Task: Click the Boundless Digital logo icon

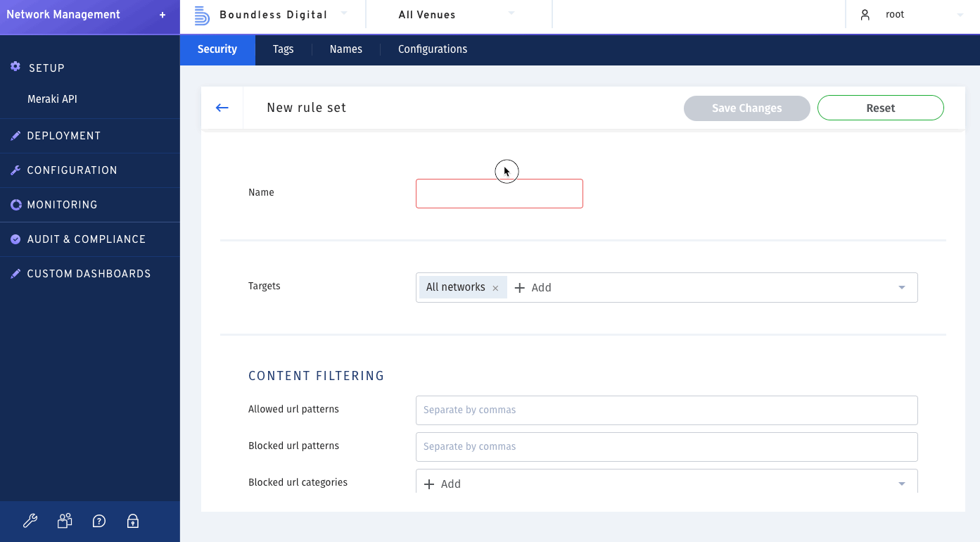Action: pos(202,15)
